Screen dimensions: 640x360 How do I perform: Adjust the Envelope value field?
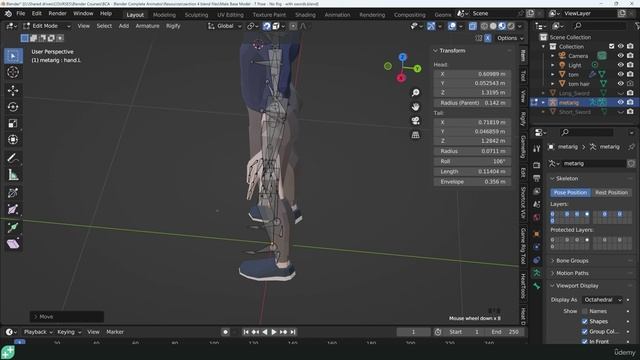coord(472,182)
